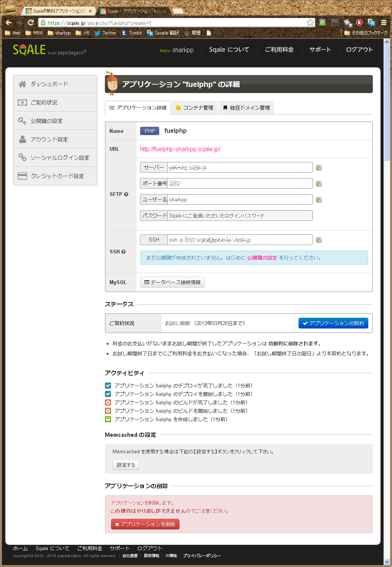Open the メモ bookmarks folder
The height and width of the screenshot is (567, 392).
click(x=83, y=33)
